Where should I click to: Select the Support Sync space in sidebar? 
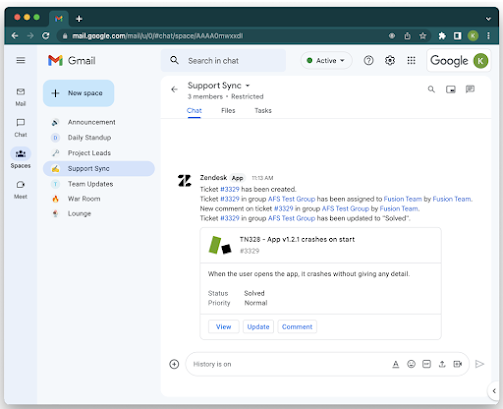[x=99, y=169]
